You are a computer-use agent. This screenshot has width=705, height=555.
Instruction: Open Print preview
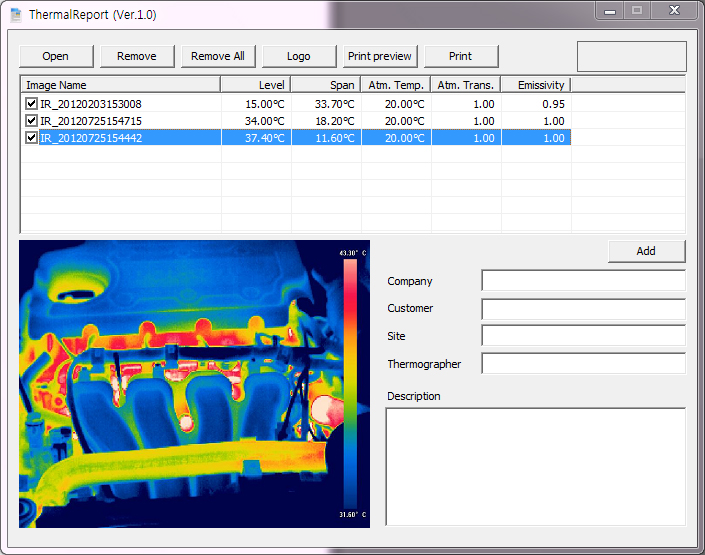[x=380, y=56]
